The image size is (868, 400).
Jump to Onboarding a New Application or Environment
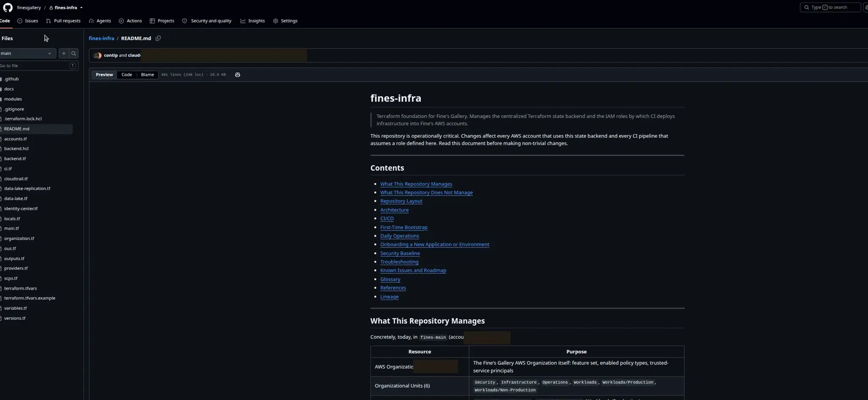(434, 244)
